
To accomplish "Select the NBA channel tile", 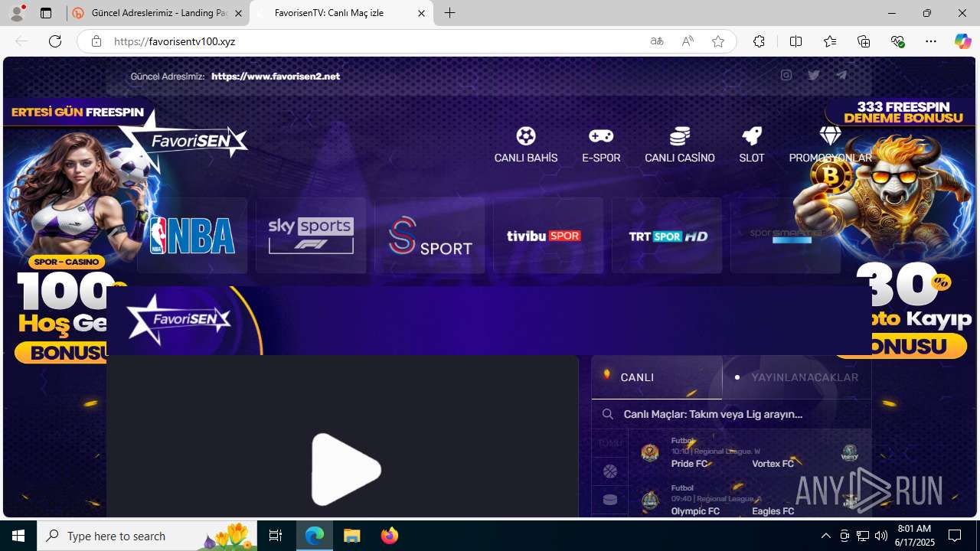I will tap(192, 236).
